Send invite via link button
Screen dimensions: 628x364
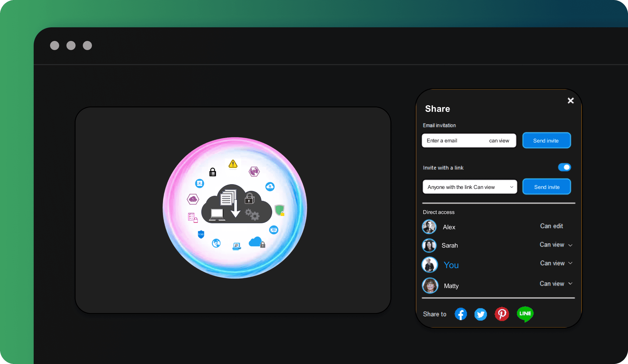546,187
